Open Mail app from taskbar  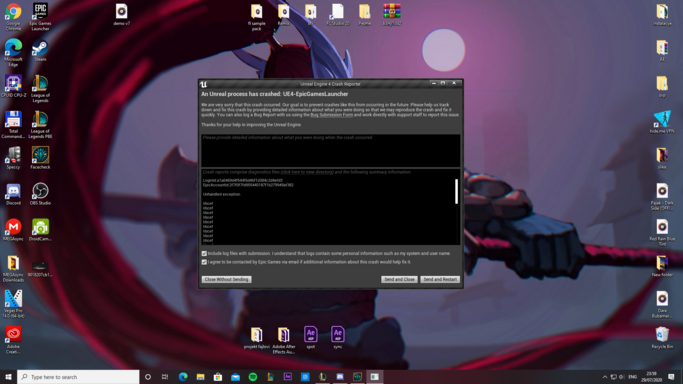coord(235,377)
